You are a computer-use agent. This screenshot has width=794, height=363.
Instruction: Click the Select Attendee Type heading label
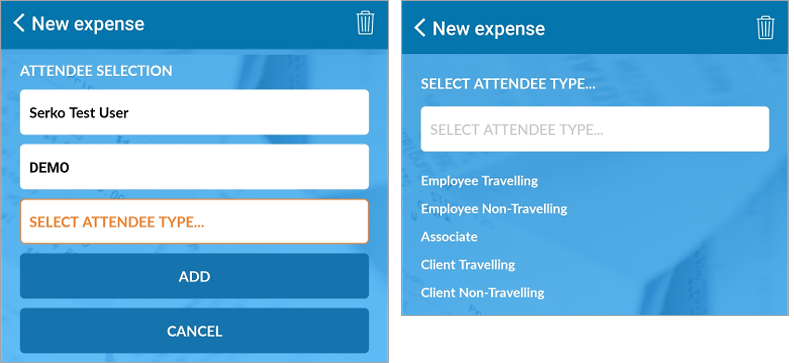pos(508,84)
